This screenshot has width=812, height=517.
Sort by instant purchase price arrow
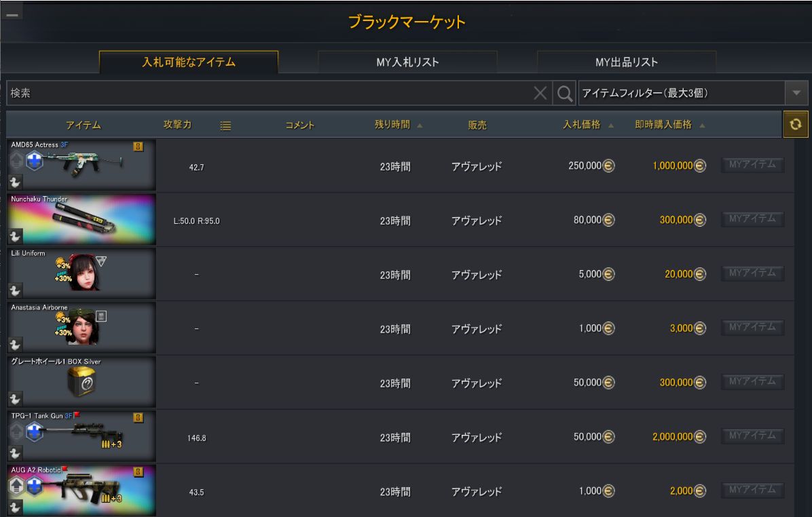click(x=702, y=126)
